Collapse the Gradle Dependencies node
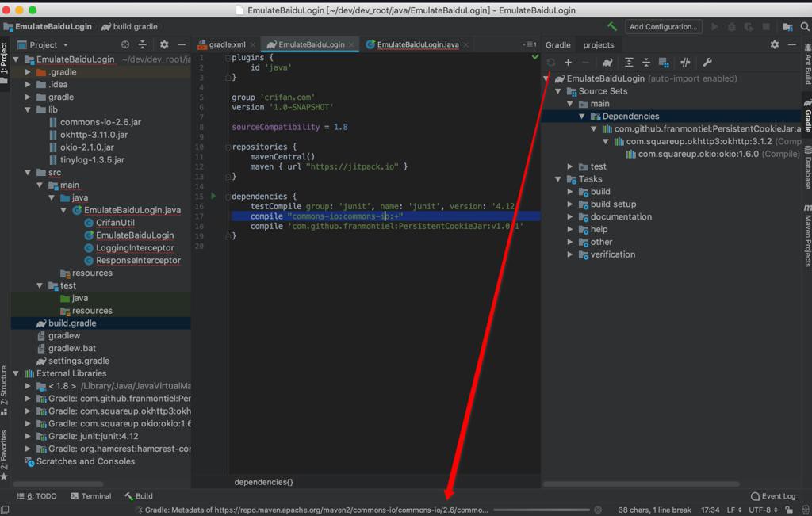Image resolution: width=812 pixels, height=516 pixels. [582, 117]
